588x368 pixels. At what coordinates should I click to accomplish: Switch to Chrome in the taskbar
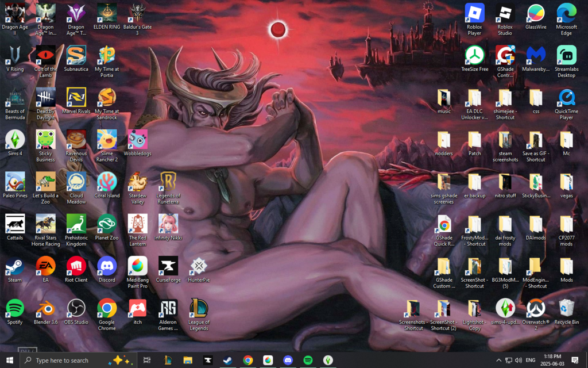pos(248,360)
